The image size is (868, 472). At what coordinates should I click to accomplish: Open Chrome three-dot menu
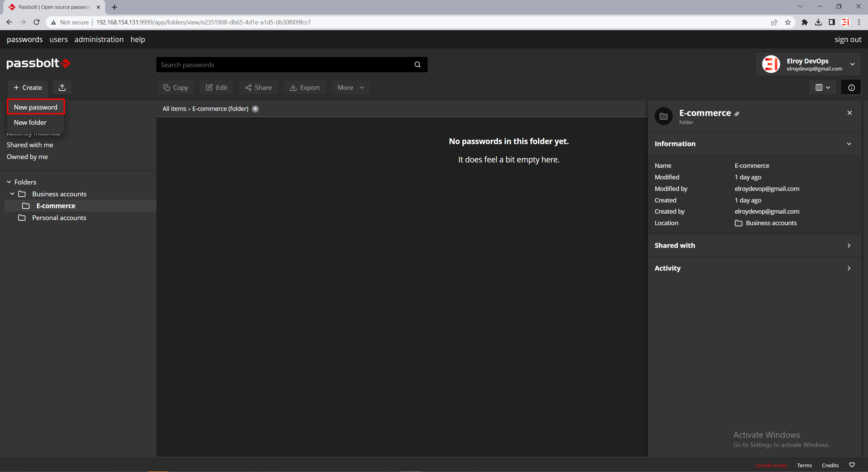coord(859,22)
